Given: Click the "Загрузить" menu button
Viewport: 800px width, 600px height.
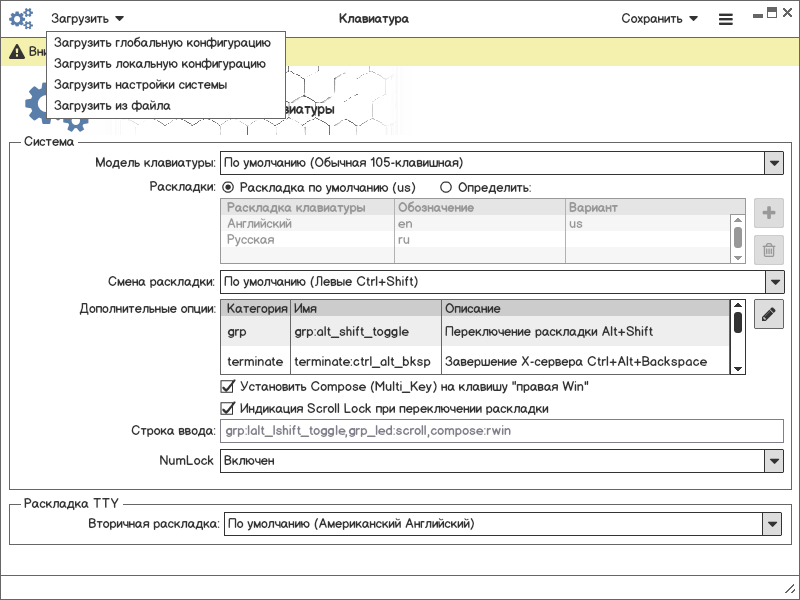Looking at the screenshot, I should [88, 18].
